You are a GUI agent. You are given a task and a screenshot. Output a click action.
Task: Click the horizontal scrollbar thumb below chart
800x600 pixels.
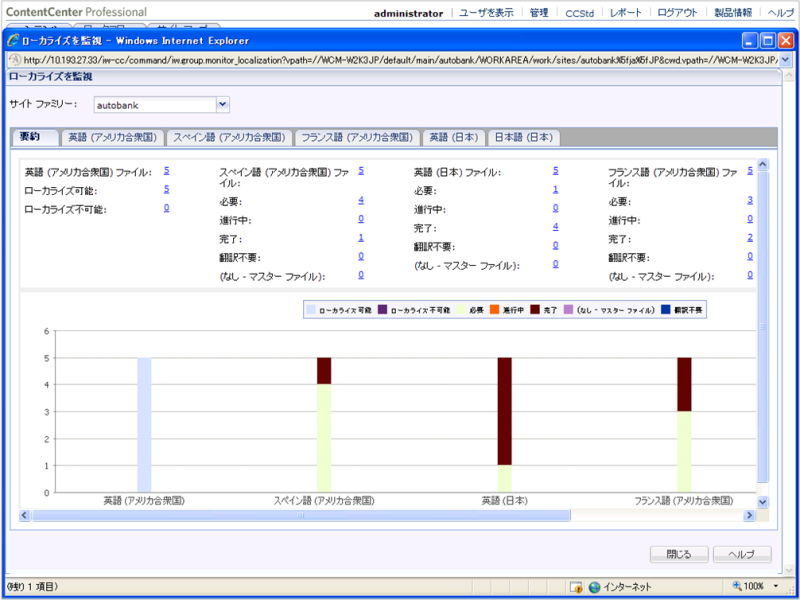(x=300, y=516)
